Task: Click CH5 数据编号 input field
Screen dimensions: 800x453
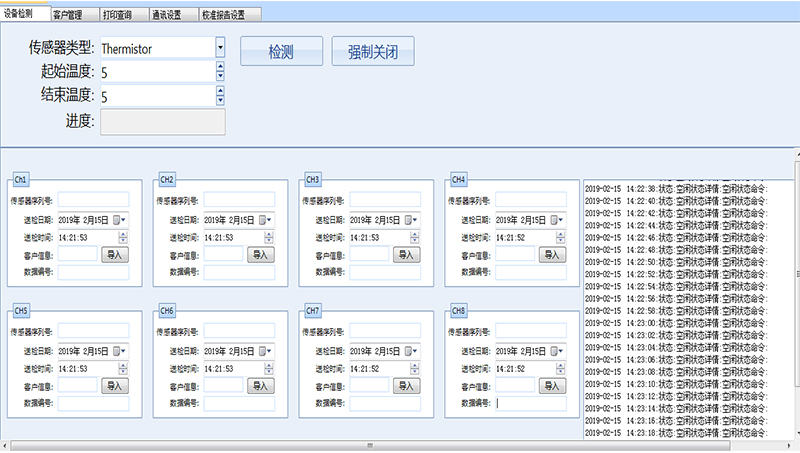Action: (93, 404)
